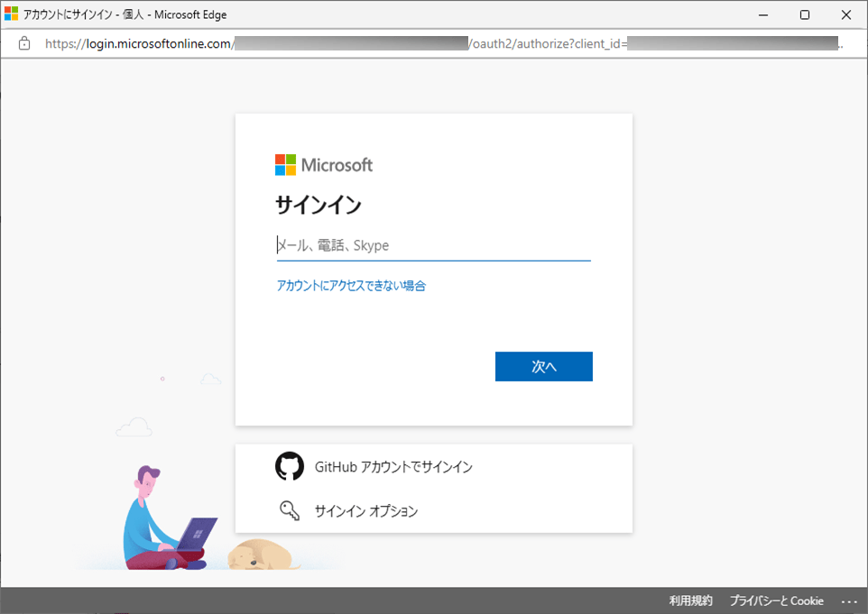Maximize the Microsoft Edge window
This screenshot has width=868, height=614.
point(805,15)
